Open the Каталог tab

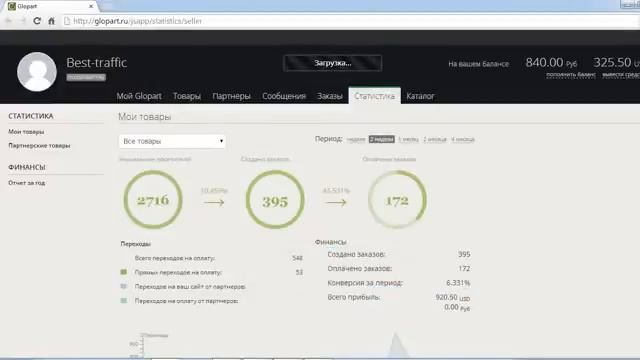click(x=420, y=96)
